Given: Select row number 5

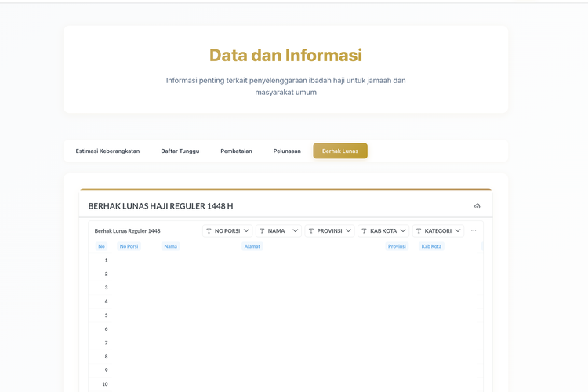Looking at the screenshot, I should point(106,315).
